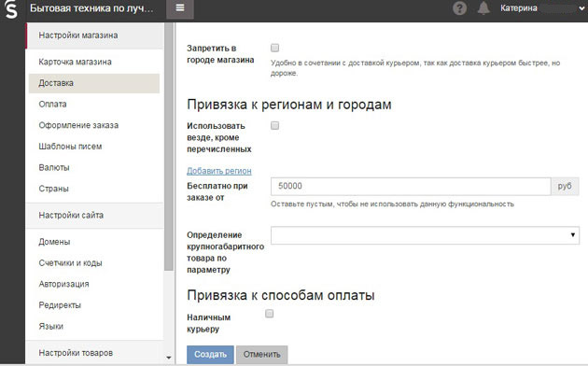Open Настройки магазина section

[94, 35]
